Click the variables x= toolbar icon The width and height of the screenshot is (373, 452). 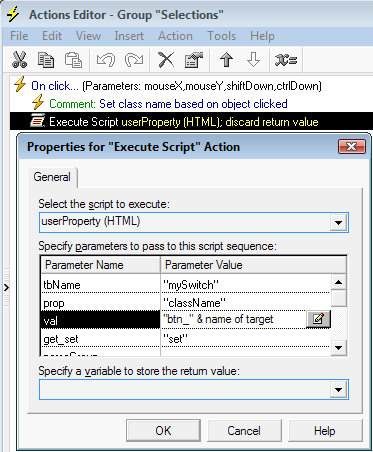(x=286, y=60)
